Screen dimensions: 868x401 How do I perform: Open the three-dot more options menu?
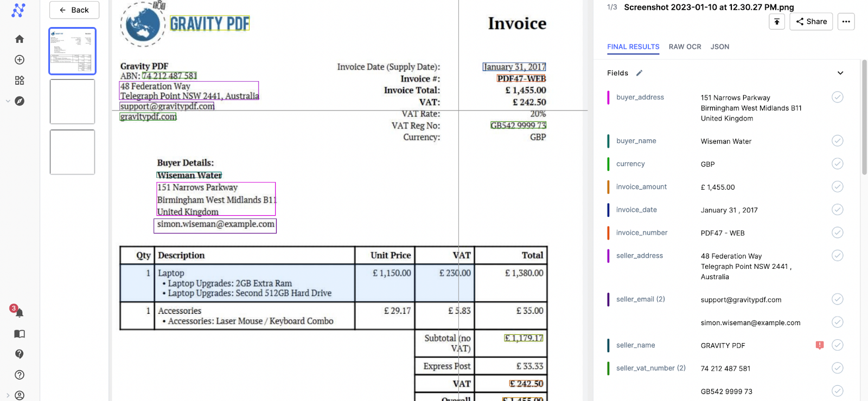(846, 22)
